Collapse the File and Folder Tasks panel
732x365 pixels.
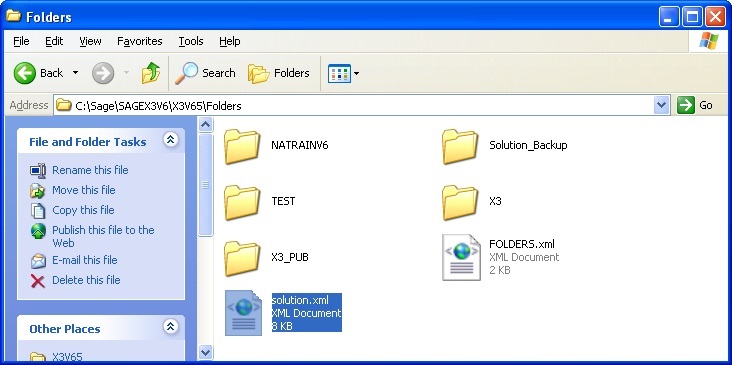pos(170,140)
